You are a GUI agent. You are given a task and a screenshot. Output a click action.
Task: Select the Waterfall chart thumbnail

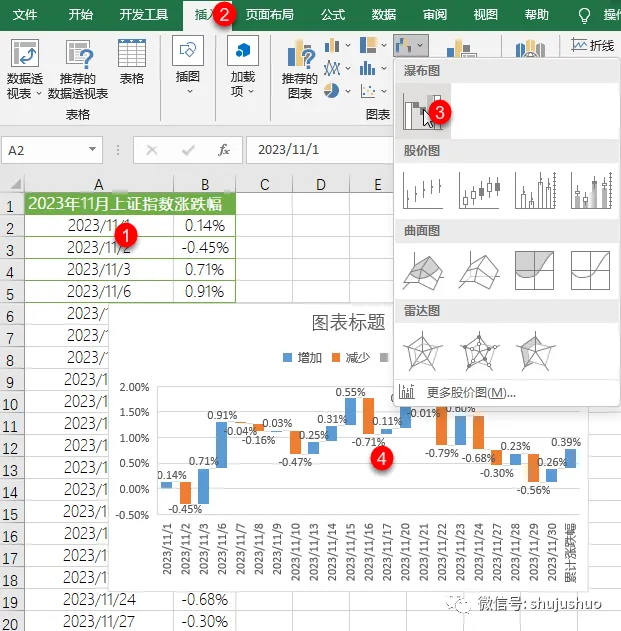click(x=423, y=111)
